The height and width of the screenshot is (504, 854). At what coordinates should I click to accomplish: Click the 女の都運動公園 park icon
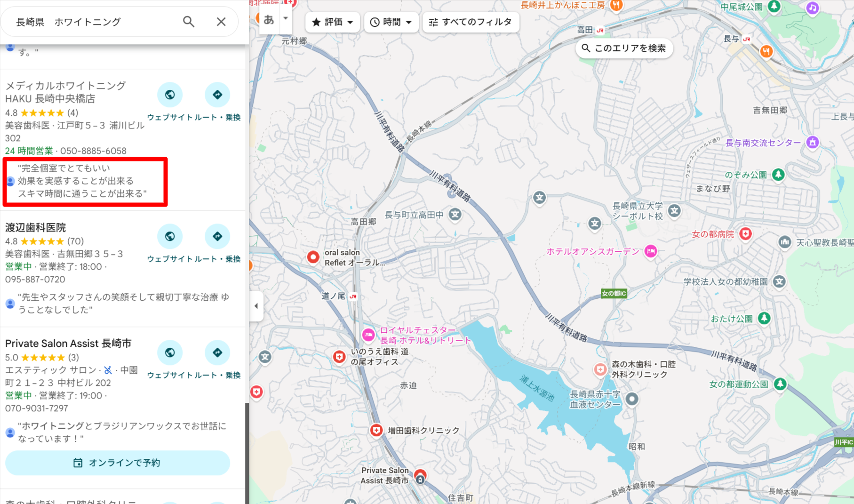[780, 384]
